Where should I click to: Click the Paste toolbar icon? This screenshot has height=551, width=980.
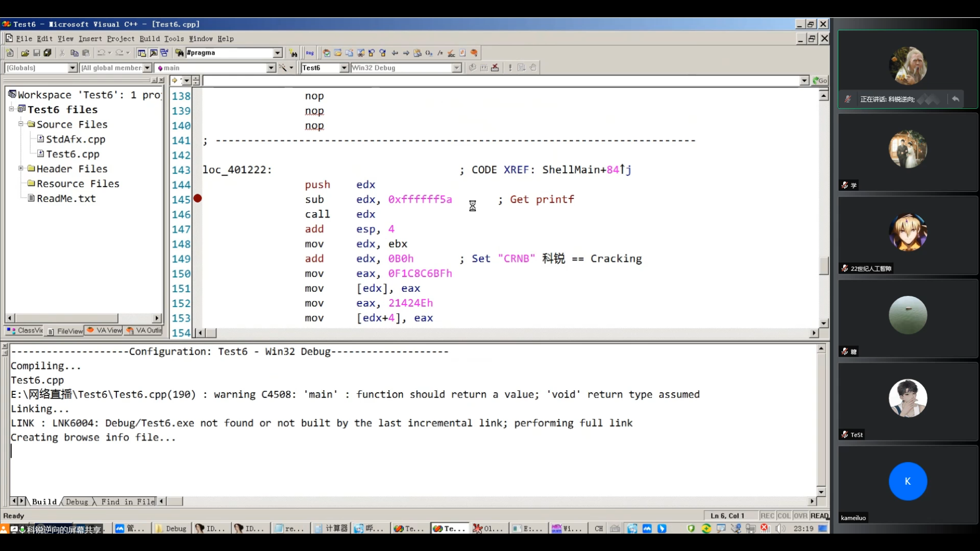[86, 53]
